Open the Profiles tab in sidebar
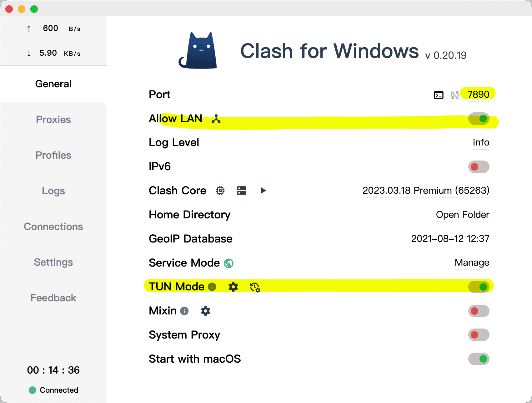 click(53, 155)
